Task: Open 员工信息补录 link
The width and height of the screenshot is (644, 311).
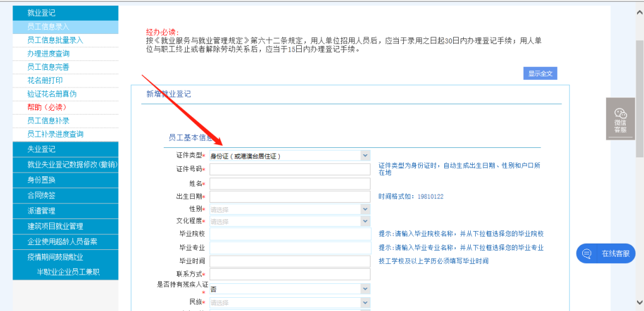Action: pos(49,121)
